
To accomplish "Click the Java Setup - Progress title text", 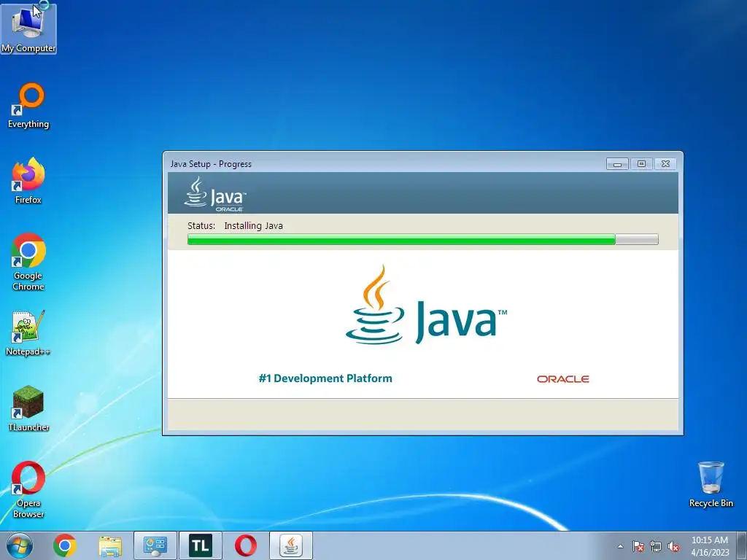I will [211, 164].
